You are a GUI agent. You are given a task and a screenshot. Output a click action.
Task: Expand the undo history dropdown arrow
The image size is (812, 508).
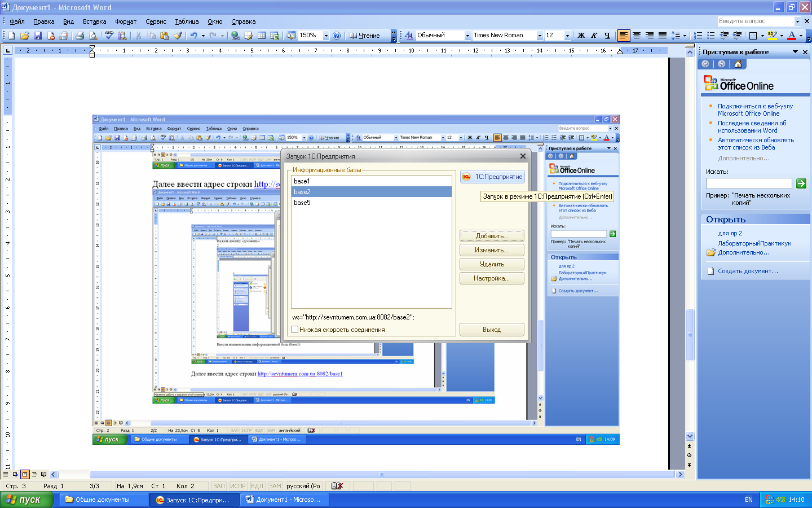point(203,36)
